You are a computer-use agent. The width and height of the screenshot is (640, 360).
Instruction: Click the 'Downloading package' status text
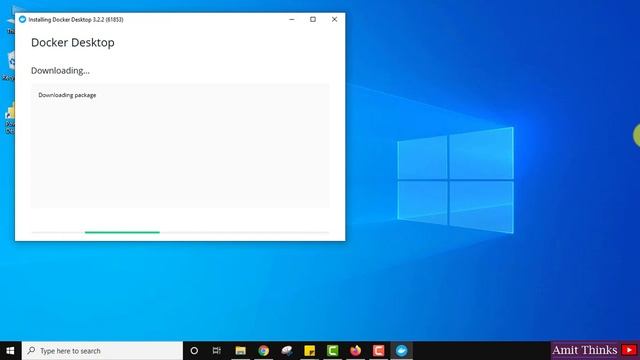pos(67,95)
